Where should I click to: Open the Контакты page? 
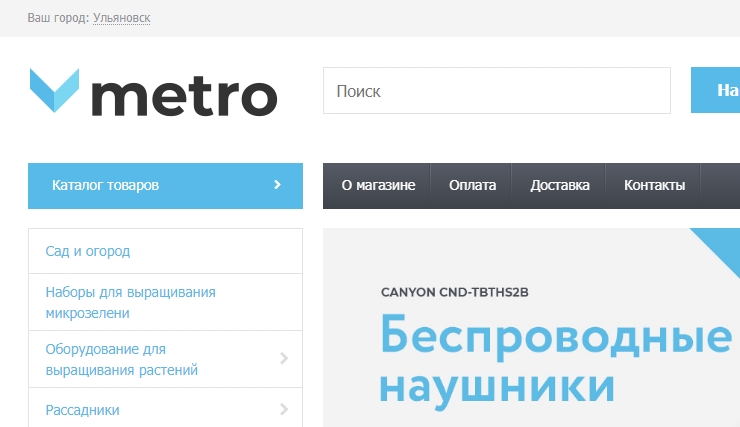click(654, 185)
